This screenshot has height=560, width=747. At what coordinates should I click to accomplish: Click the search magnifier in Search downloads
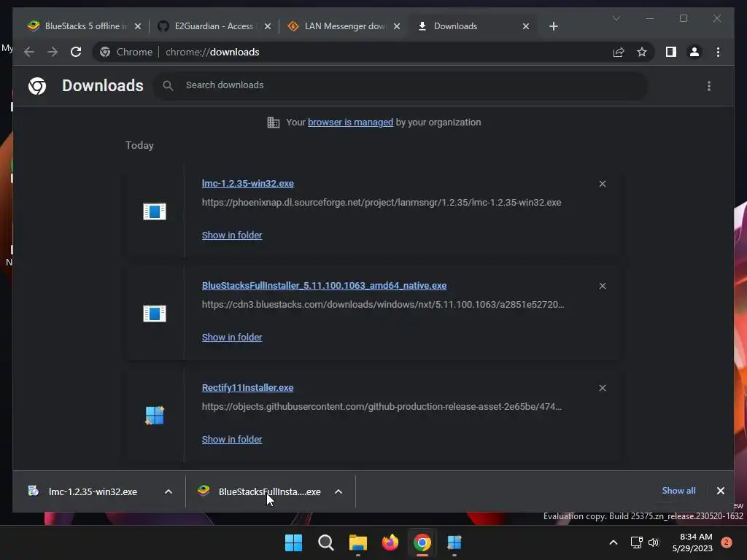coord(168,85)
